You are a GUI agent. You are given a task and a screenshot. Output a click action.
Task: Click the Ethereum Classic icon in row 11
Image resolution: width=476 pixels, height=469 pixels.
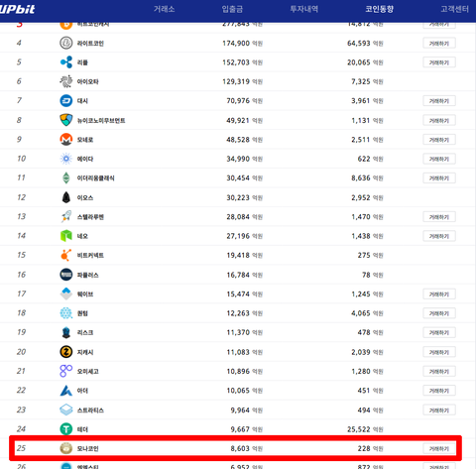pos(66,177)
